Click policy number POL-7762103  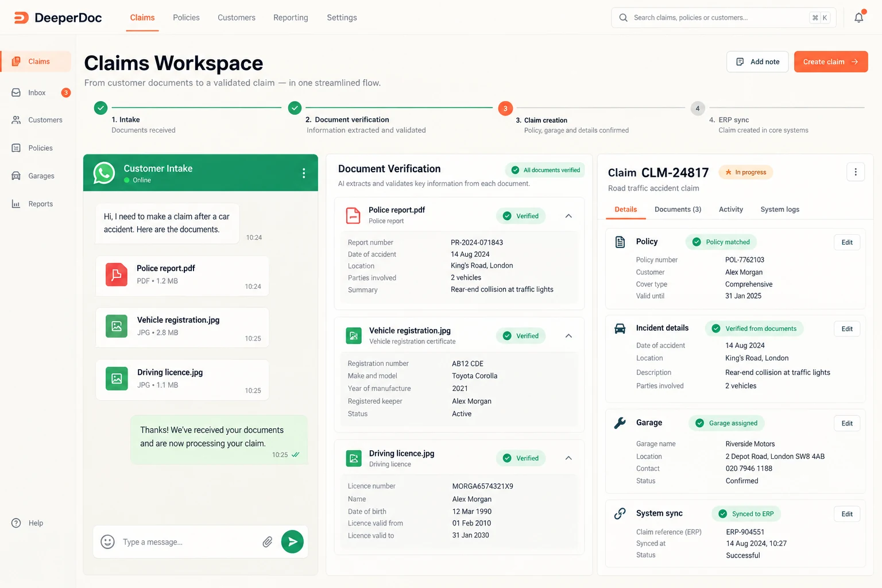point(745,260)
